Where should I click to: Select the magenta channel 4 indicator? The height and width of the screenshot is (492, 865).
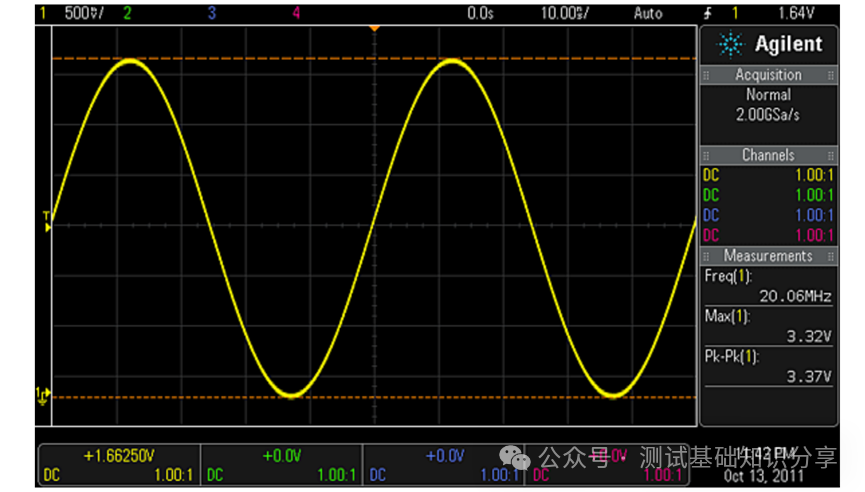click(x=296, y=13)
